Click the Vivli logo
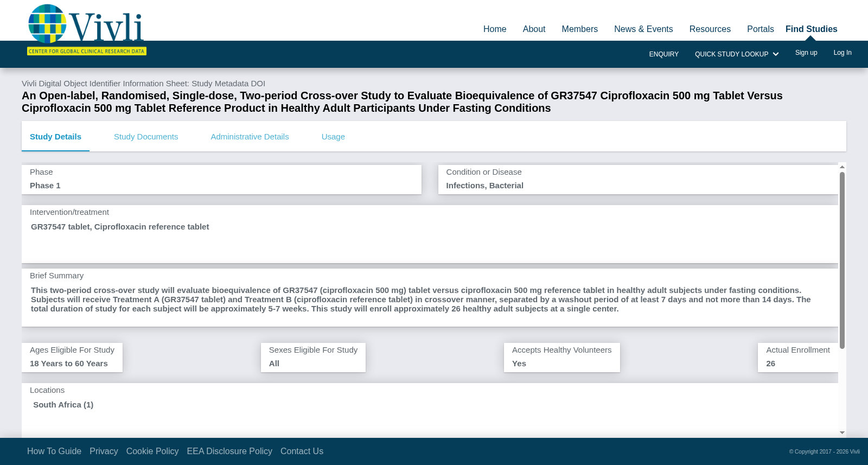The image size is (868, 465). 87,29
